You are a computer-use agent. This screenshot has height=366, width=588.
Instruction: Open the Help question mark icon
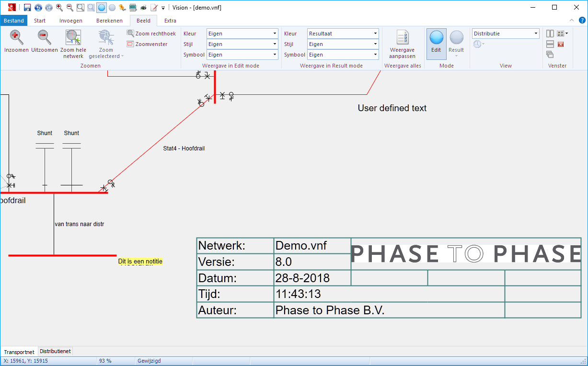[582, 21]
